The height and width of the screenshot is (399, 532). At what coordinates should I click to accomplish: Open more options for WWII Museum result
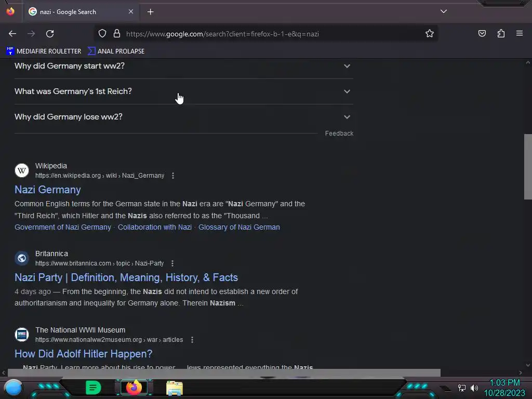tap(192, 340)
